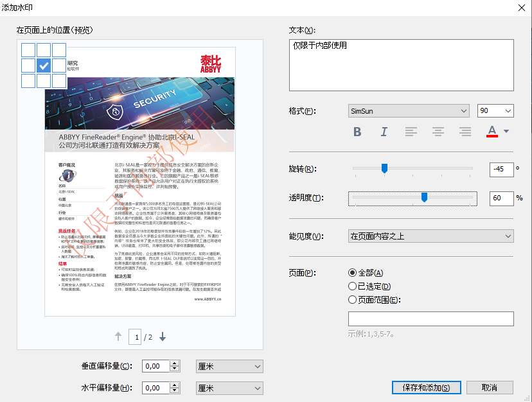The height and width of the screenshot is (402, 532).
Task: Click the horizontal offset value field
Action: pos(155,388)
